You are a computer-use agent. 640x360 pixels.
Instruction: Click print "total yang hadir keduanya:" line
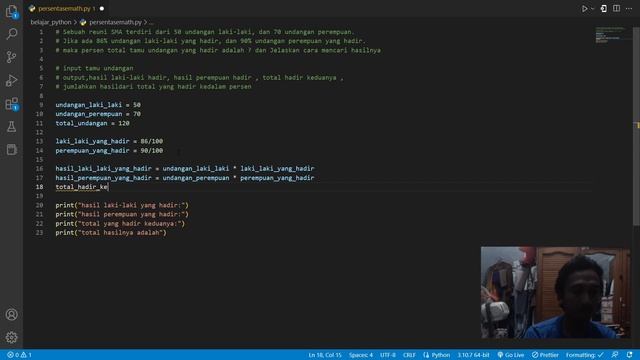120,223
